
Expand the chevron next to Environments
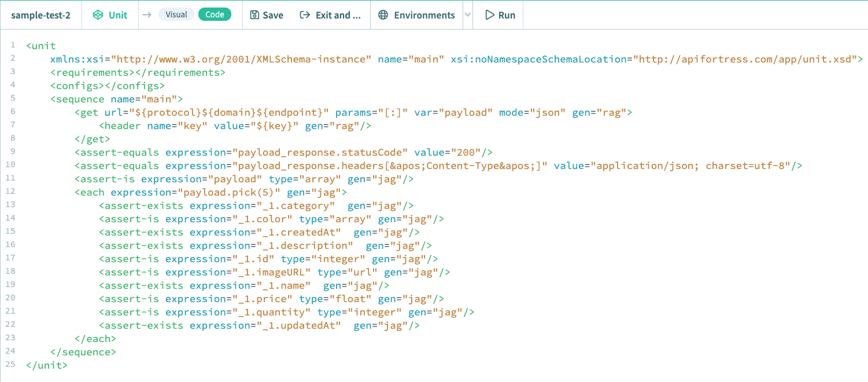pos(468,15)
